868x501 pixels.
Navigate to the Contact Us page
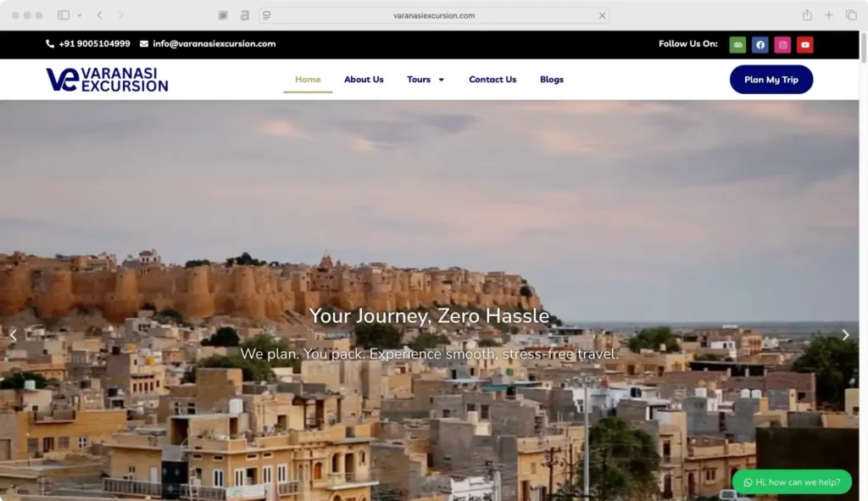(492, 79)
